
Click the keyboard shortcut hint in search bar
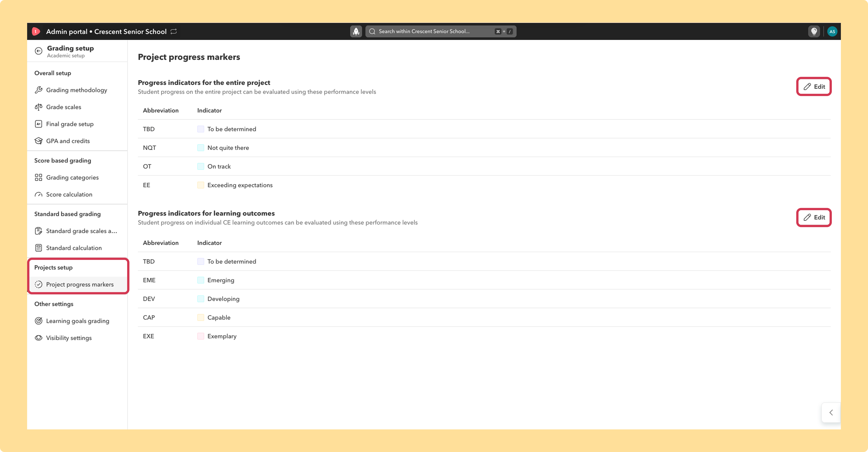click(x=504, y=31)
